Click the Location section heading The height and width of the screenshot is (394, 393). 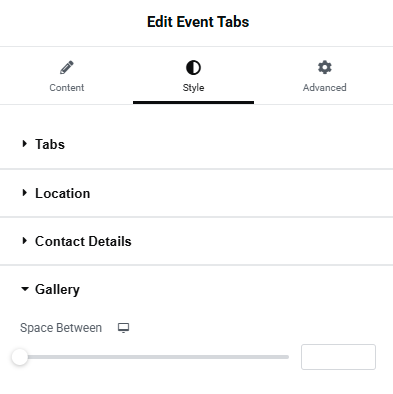coord(63,193)
